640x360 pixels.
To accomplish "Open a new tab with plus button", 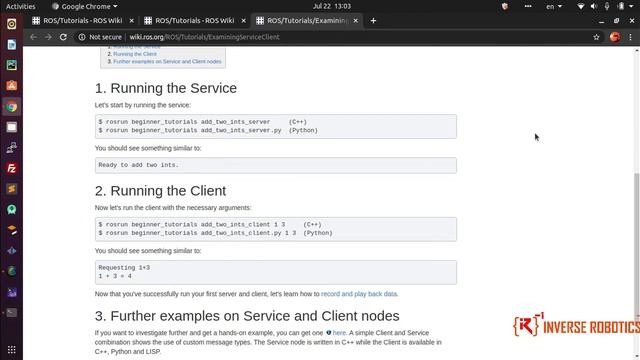I will (373, 21).
